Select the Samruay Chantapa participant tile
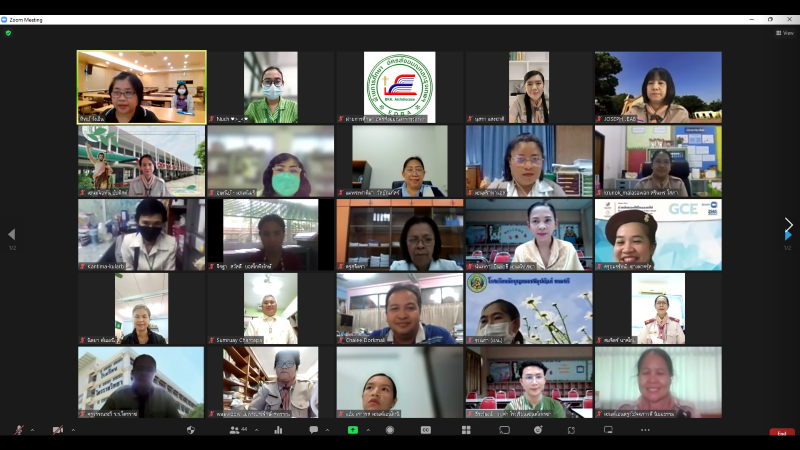 point(271,309)
